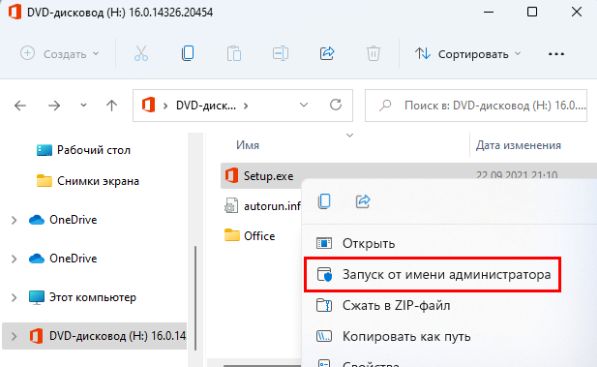Select DVD-дисковод (H:) 16.0.14 in sidebar
The height and width of the screenshot is (367, 597).
pyautogui.click(x=95, y=336)
